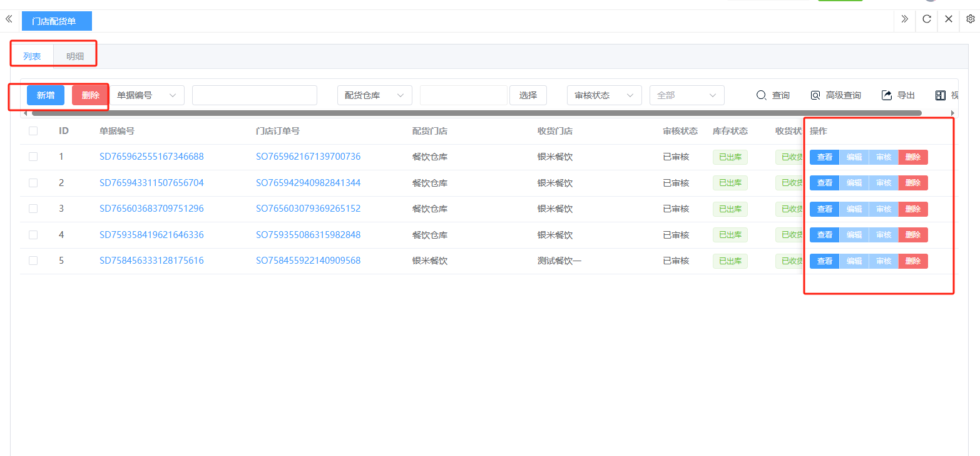The width and height of the screenshot is (980, 456).
Task: Switch to the 明细 tab
Action: click(x=75, y=56)
